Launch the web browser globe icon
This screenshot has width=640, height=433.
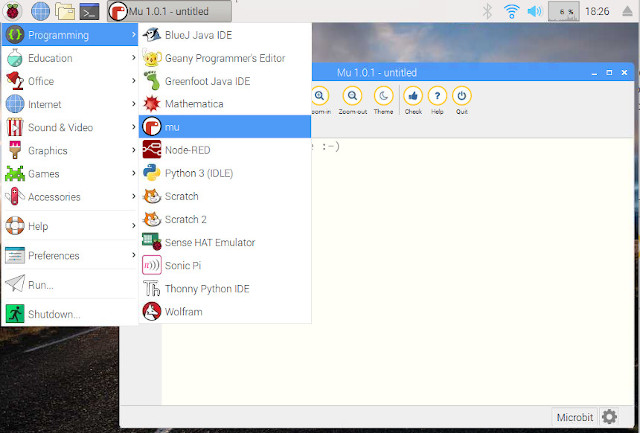[40, 11]
